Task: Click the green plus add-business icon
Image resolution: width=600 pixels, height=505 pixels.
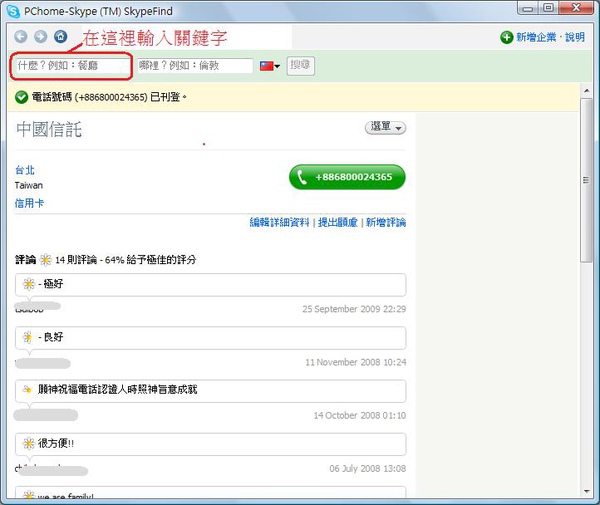Action: pos(506,37)
